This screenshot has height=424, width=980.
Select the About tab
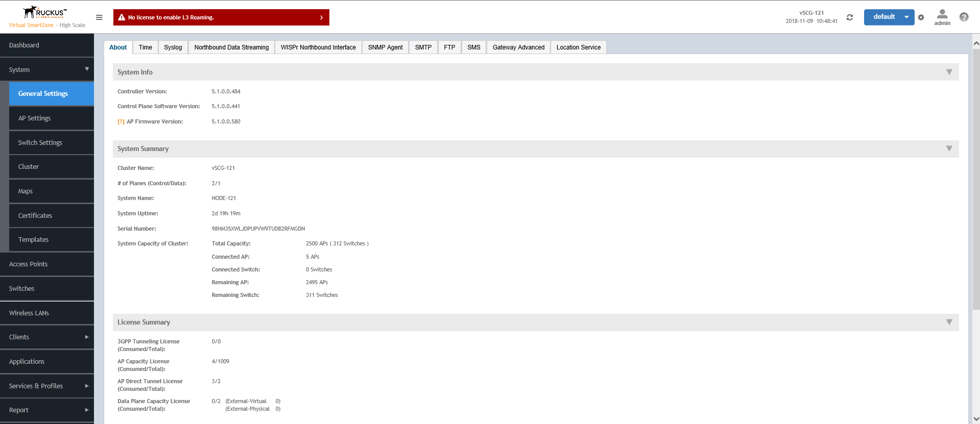(118, 47)
